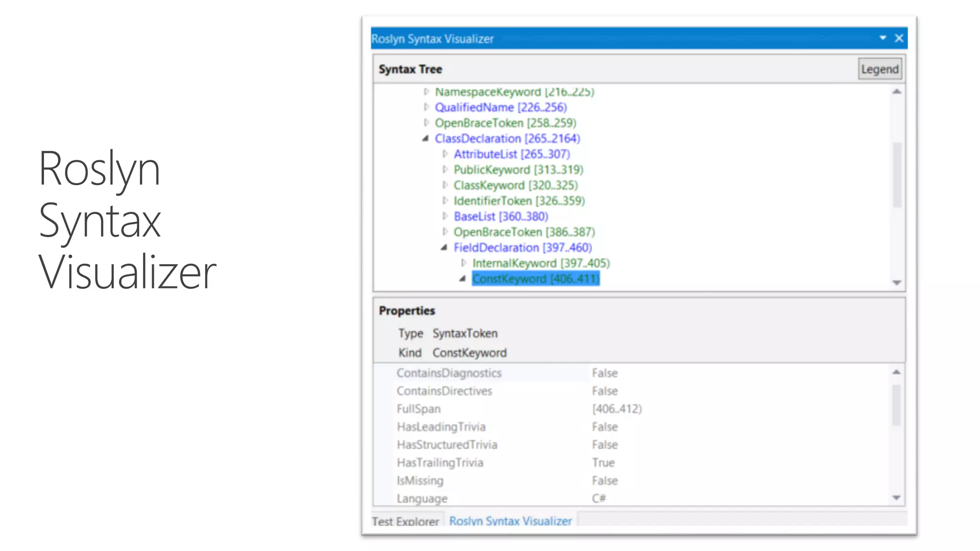The height and width of the screenshot is (551, 980).
Task: Open the window position dropdown arrow
Action: point(882,38)
